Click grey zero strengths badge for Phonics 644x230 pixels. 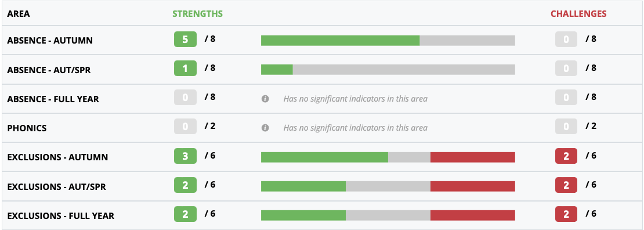(x=185, y=127)
